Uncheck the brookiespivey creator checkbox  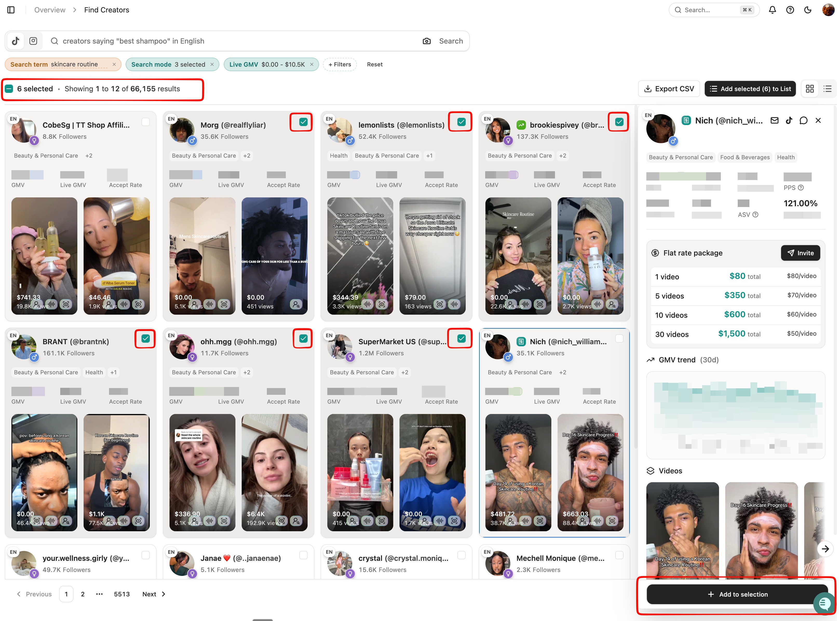619,122
